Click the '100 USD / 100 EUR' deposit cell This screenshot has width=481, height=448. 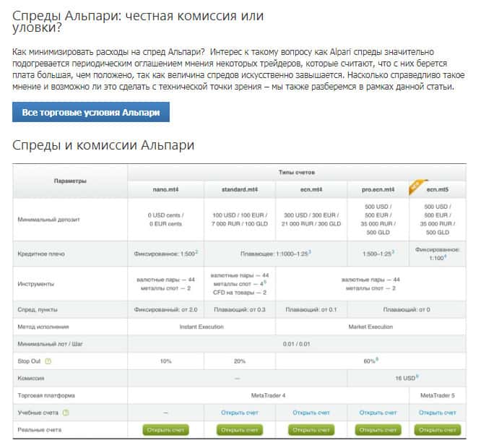[240, 220]
